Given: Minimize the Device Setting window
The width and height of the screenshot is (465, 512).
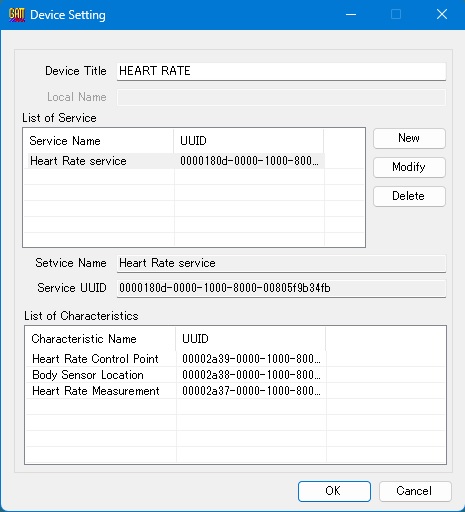Looking at the screenshot, I should 351,15.
